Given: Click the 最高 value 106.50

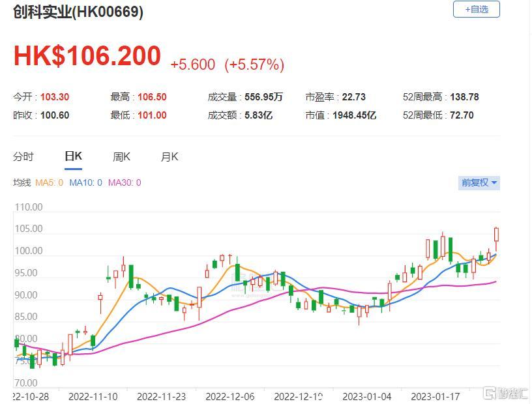Looking at the screenshot, I should pyautogui.click(x=152, y=97).
